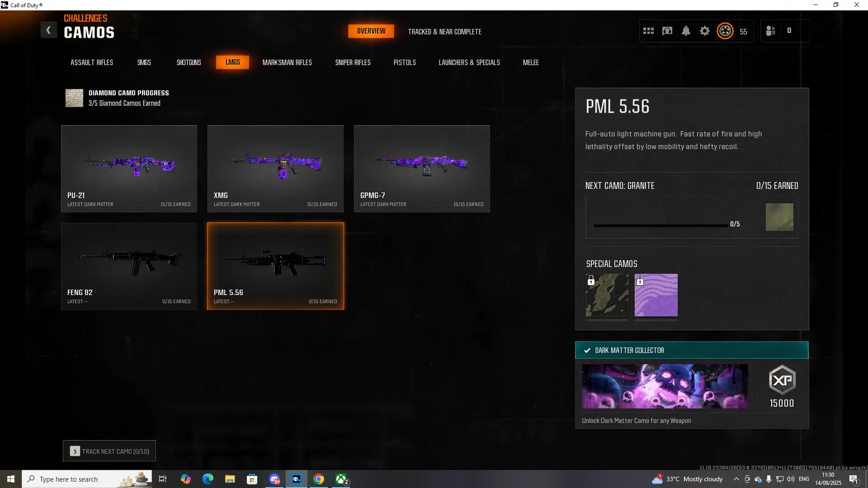The image size is (868, 488).
Task: Select the Overview tab
Action: 371,31
